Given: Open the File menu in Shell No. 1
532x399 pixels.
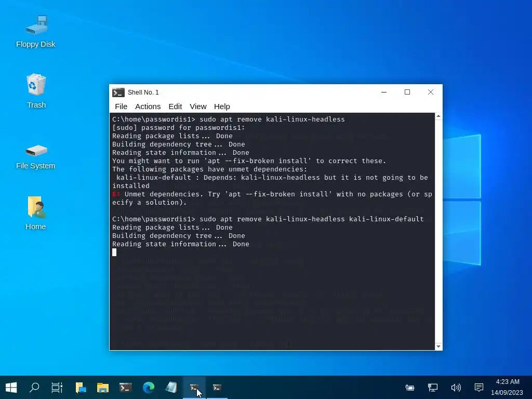Looking at the screenshot, I should (x=121, y=107).
